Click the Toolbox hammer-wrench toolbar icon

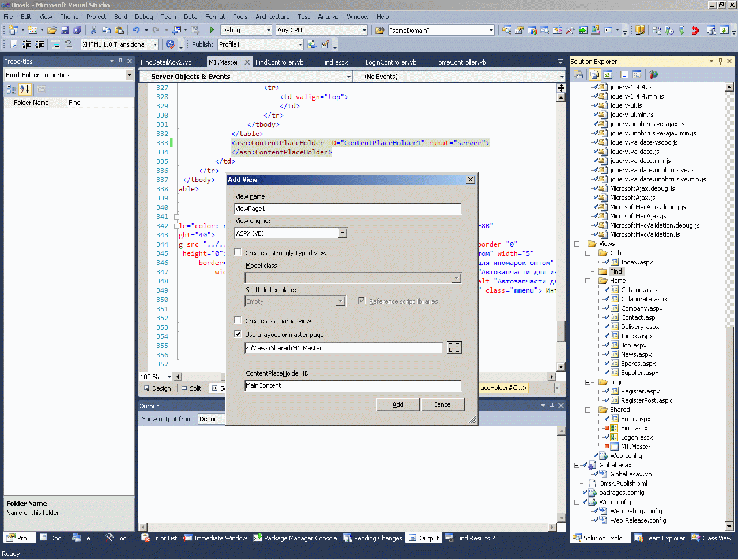click(x=570, y=30)
